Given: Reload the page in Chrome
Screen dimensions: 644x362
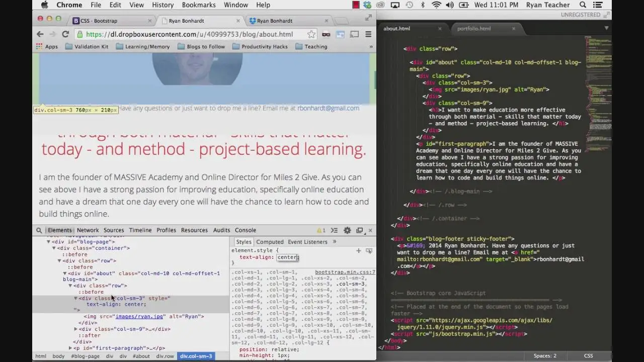Looking at the screenshot, I should [65, 34].
